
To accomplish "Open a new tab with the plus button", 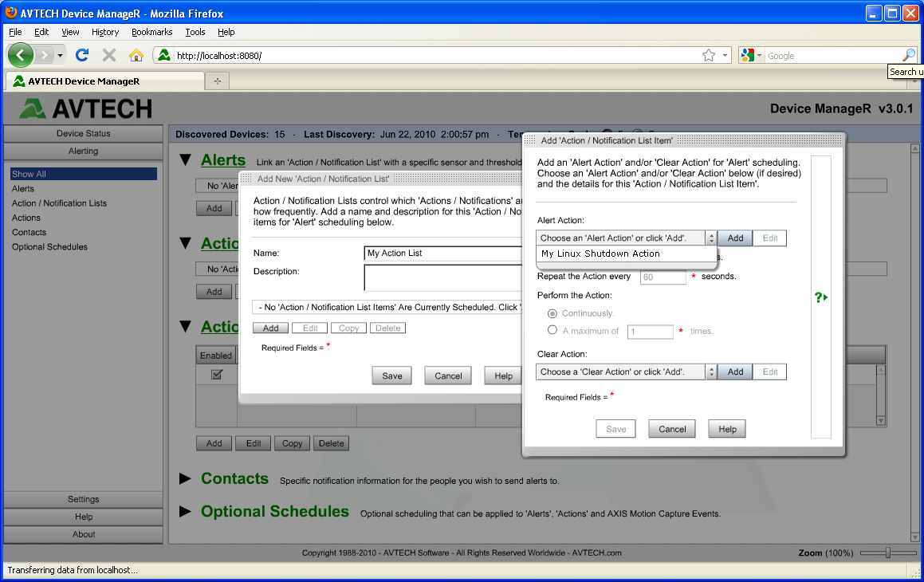I will tap(218, 81).
